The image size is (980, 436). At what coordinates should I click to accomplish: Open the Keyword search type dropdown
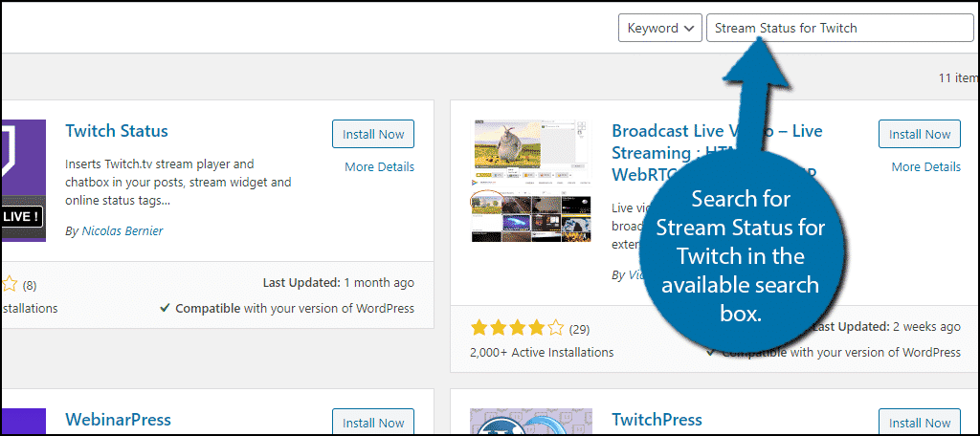660,28
